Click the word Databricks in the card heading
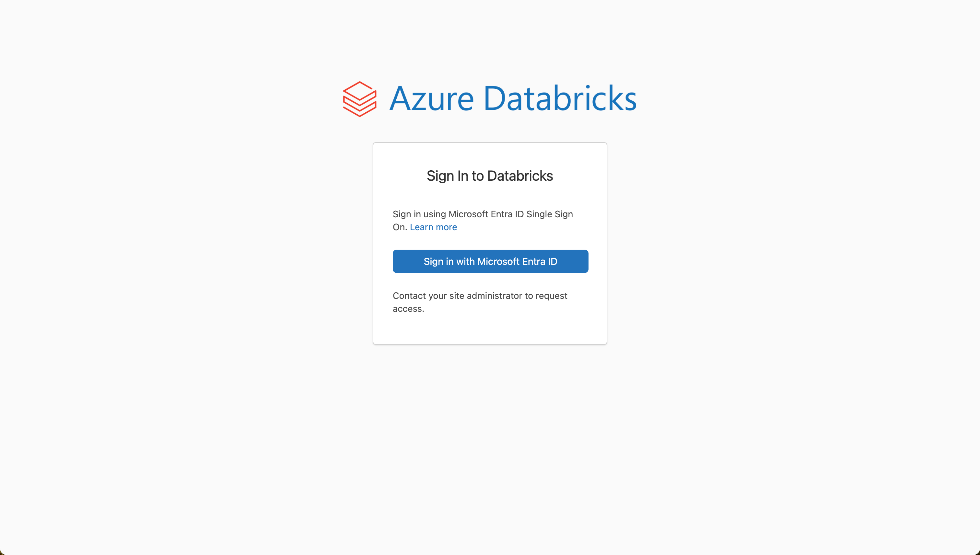 click(520, 176)
